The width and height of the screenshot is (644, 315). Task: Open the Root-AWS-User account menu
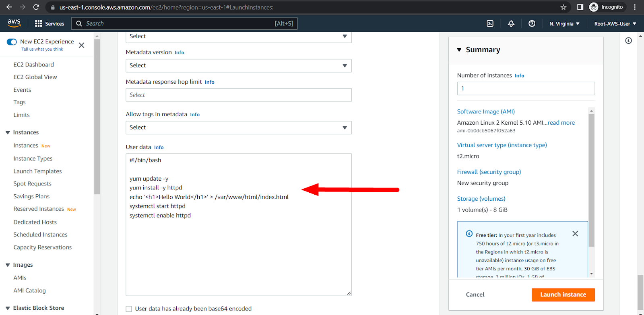point(615,24)
